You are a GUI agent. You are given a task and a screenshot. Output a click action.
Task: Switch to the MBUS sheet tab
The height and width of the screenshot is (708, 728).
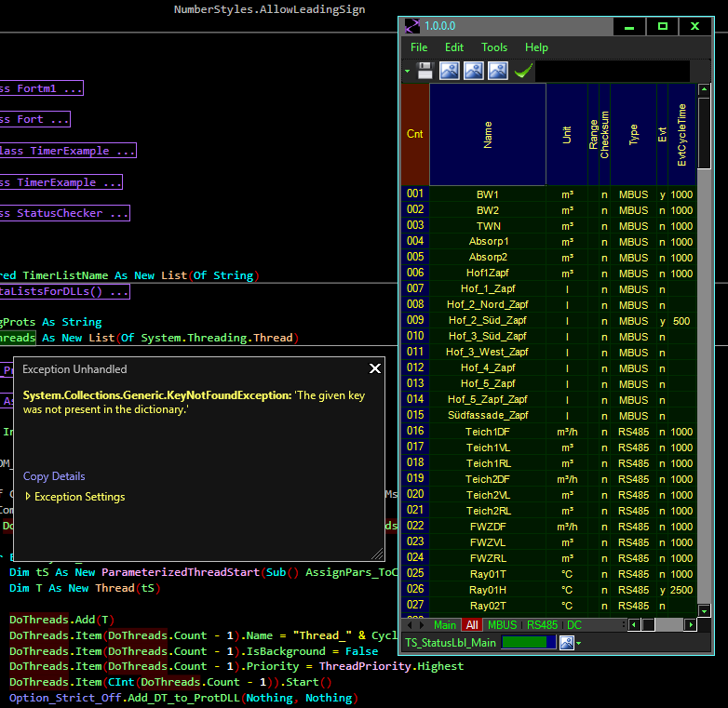503,625
